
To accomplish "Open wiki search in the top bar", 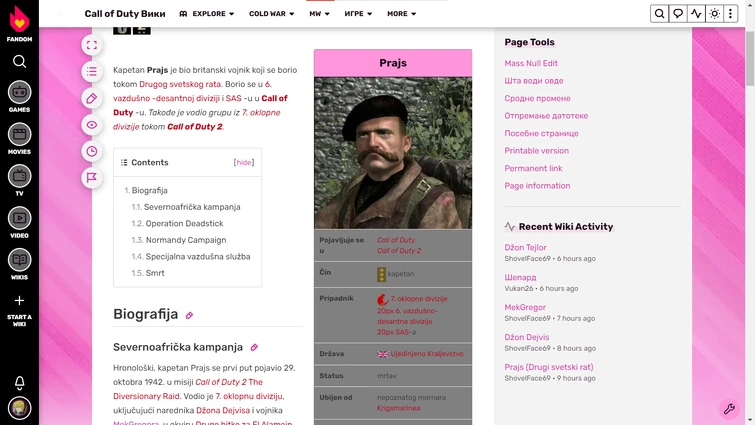I will tap(659, 13).
